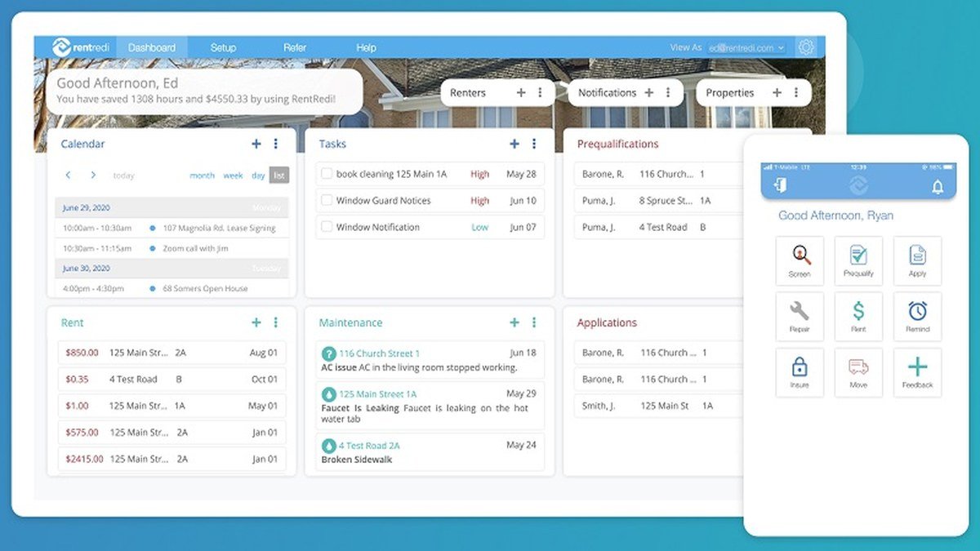Tap Rent dollar icon in mobile app
Screen dimensions: 980x551
click(858, 317)
